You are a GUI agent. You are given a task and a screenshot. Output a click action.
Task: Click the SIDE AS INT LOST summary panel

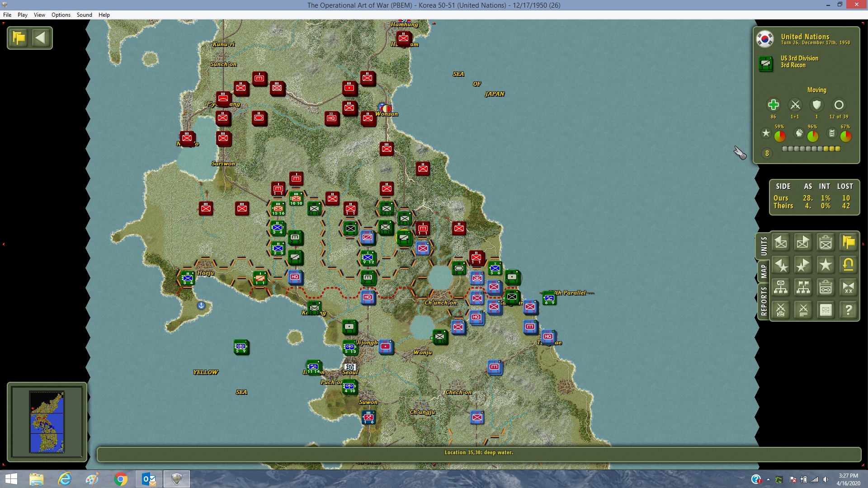click(814, 197)
